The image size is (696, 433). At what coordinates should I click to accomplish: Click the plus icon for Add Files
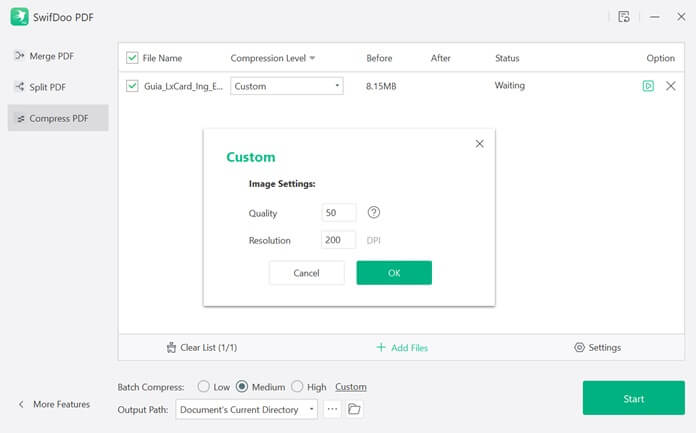point(381,347)
